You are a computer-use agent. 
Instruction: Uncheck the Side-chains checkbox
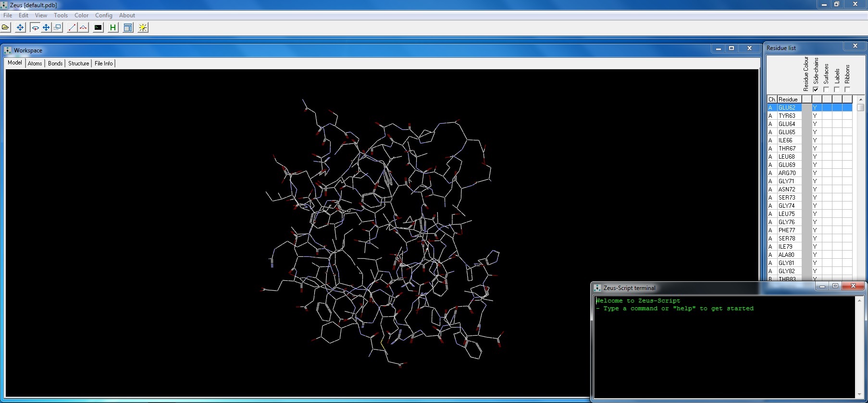816,89
